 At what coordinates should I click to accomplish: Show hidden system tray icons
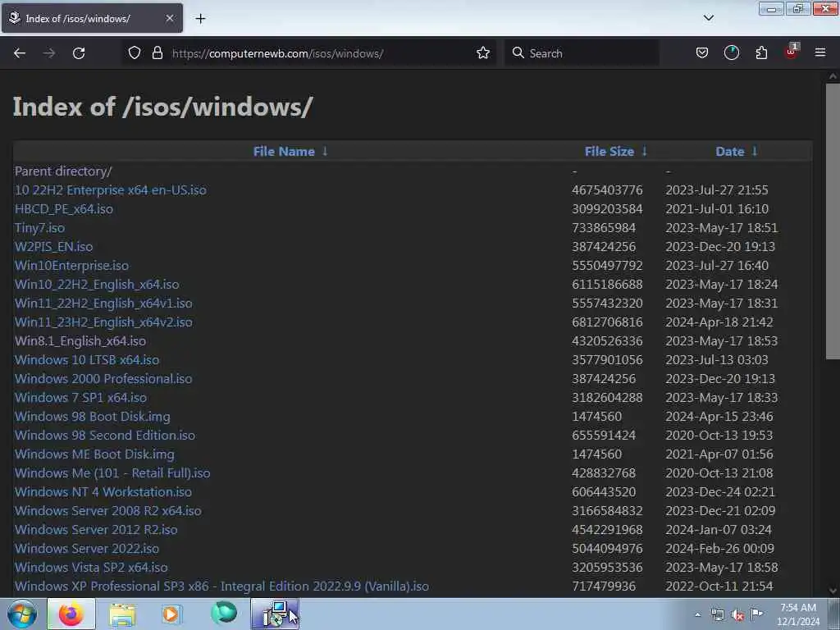point(697,615)
